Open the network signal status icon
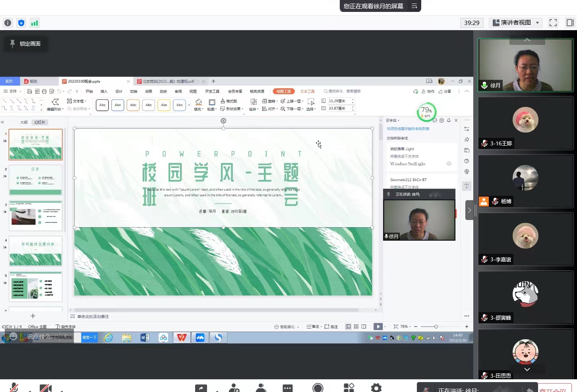The height and width of the screenshot is (392, 577). [x=35, y=23]
